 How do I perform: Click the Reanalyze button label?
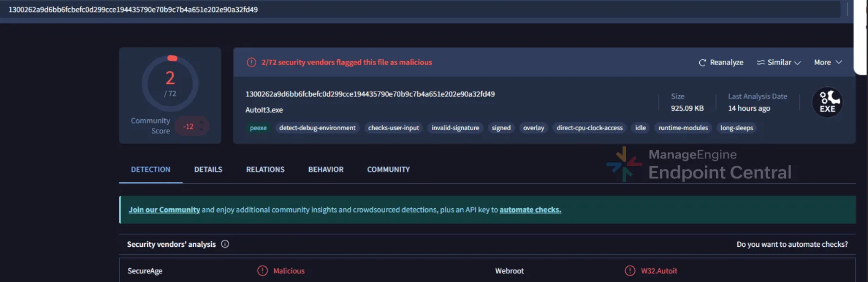726,62
